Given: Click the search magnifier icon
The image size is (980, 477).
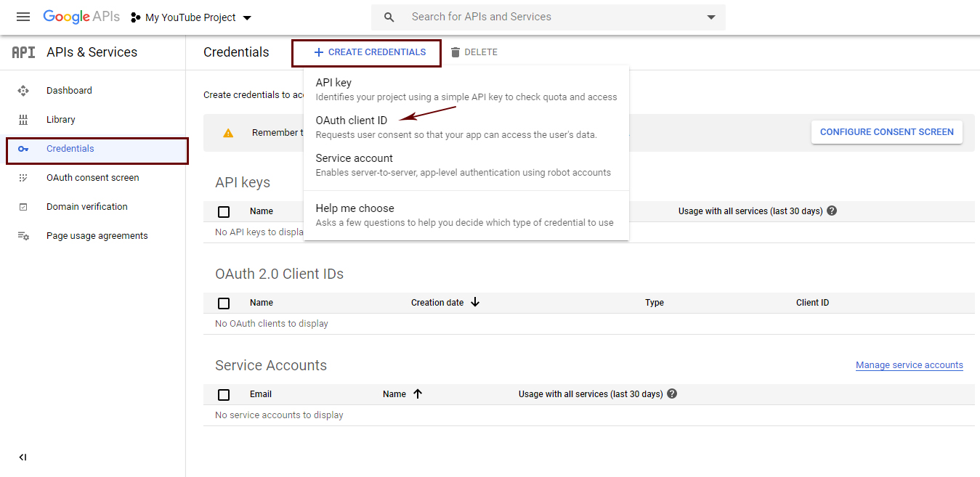Looking at the screenshot, I should coord(389,16).
